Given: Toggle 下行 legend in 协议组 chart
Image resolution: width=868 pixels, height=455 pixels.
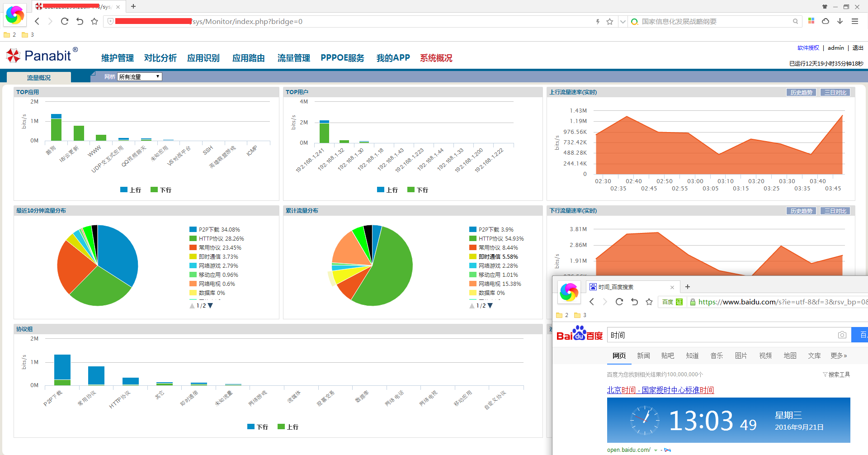Looking at the screenshot, I should click(258, 427).
